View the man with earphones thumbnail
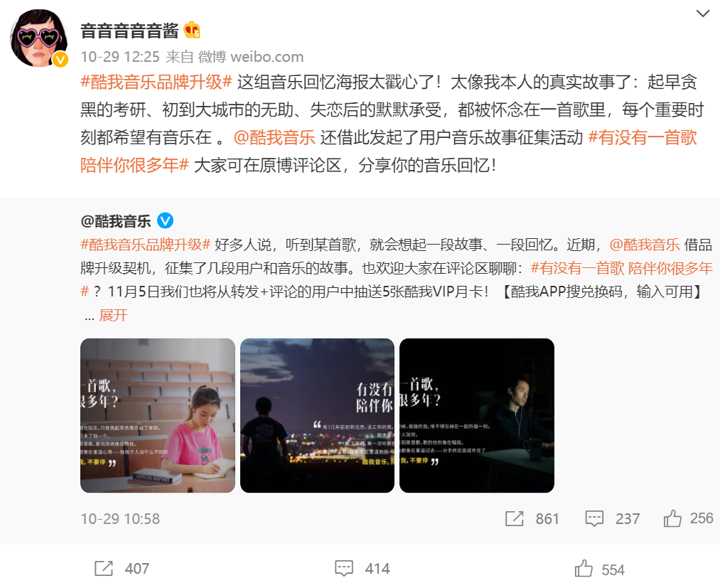Viewport: 720px width, 588px height. (477, 416)
